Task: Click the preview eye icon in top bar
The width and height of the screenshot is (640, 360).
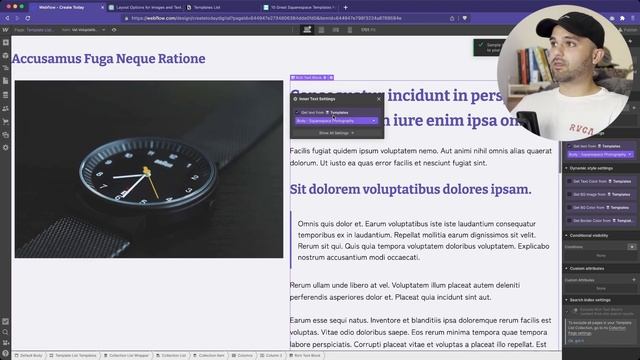Action: (x=114, y=30)
